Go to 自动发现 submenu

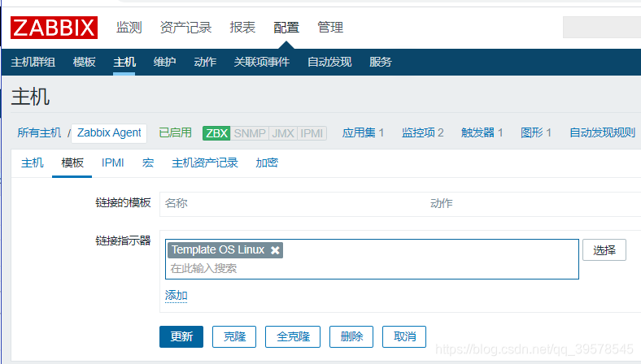coord(329,62)
